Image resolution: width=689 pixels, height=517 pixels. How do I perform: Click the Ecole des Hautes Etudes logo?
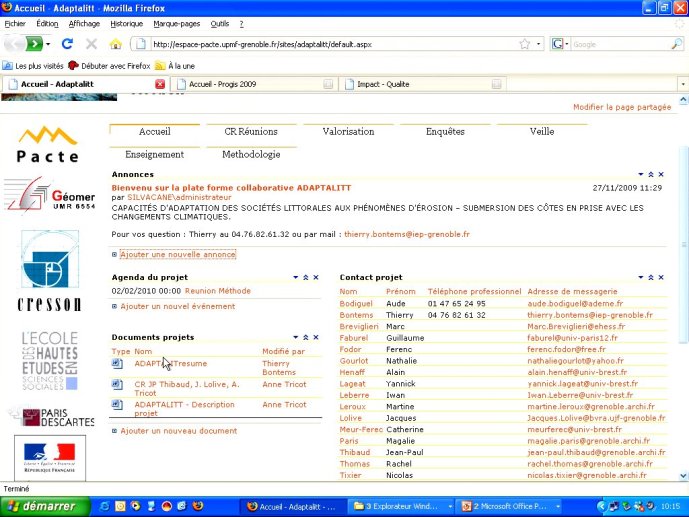click(x=50, y=361)
